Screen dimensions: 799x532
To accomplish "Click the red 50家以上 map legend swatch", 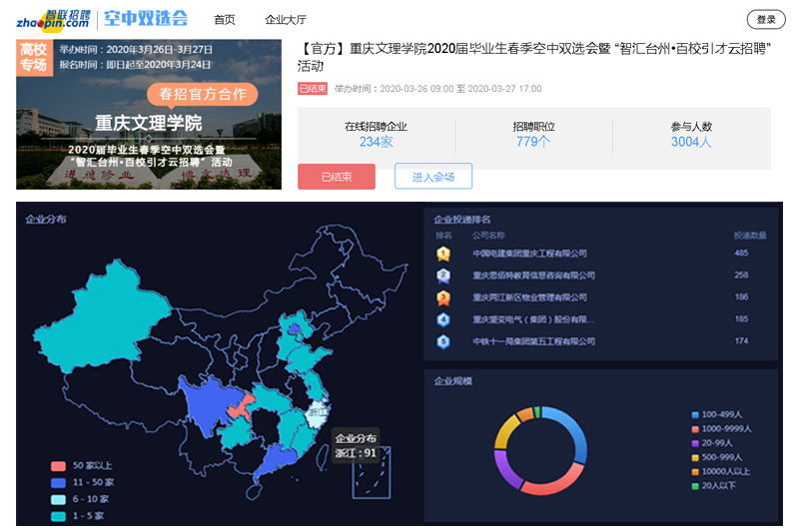I will click(58, 466).
